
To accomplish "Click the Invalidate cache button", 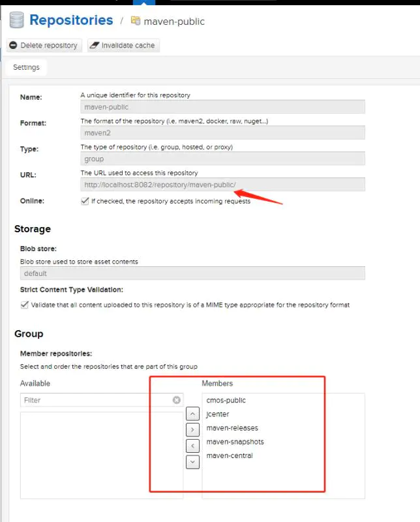I will [x=123, y=45].
